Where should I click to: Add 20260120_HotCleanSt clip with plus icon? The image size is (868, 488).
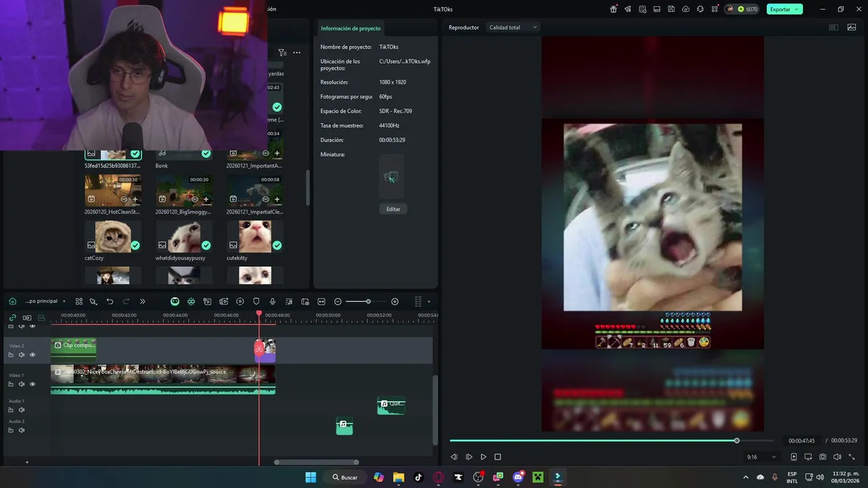pyautogui.click(x=135, y=199)
